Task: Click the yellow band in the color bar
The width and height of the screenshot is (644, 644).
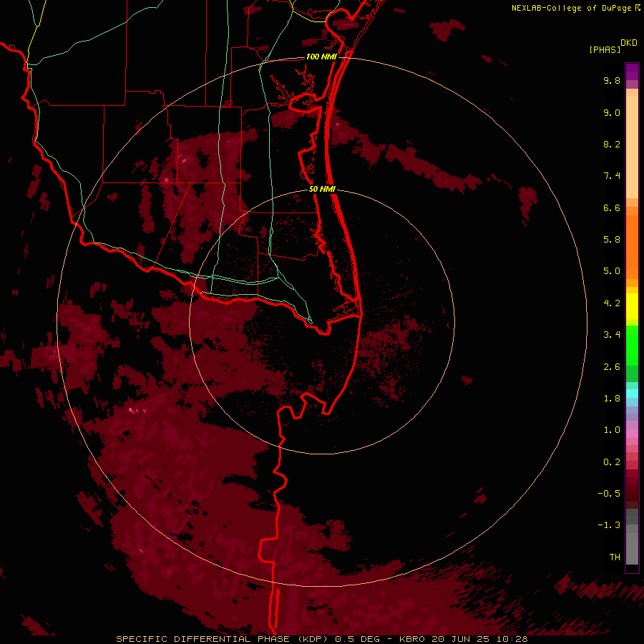Action: (x=632, y=306)
